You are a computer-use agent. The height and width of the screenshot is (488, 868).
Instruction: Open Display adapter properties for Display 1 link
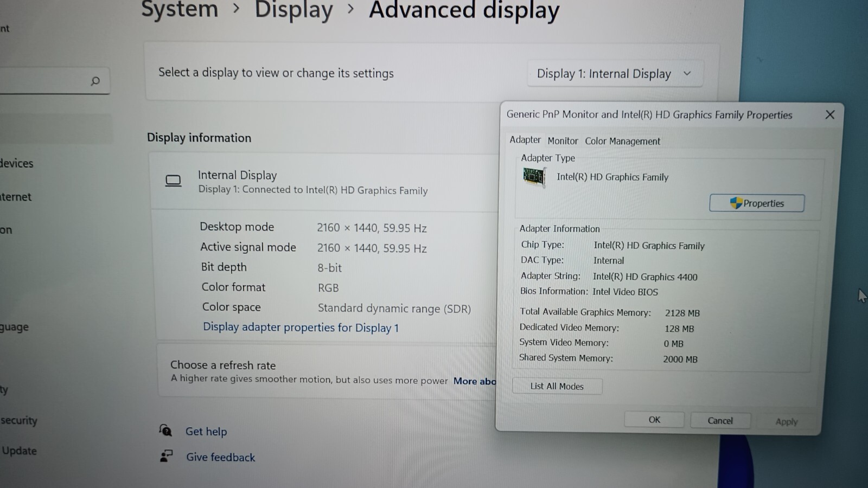click(x=301, y=327)
